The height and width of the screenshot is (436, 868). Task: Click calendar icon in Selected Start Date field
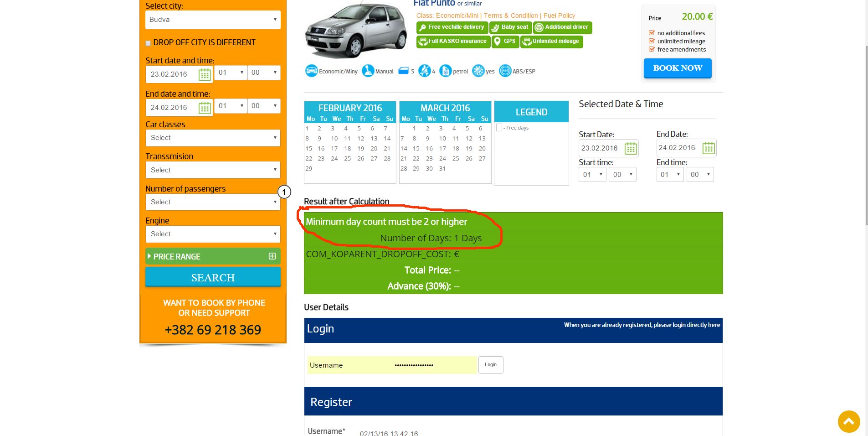click(631, 148)
